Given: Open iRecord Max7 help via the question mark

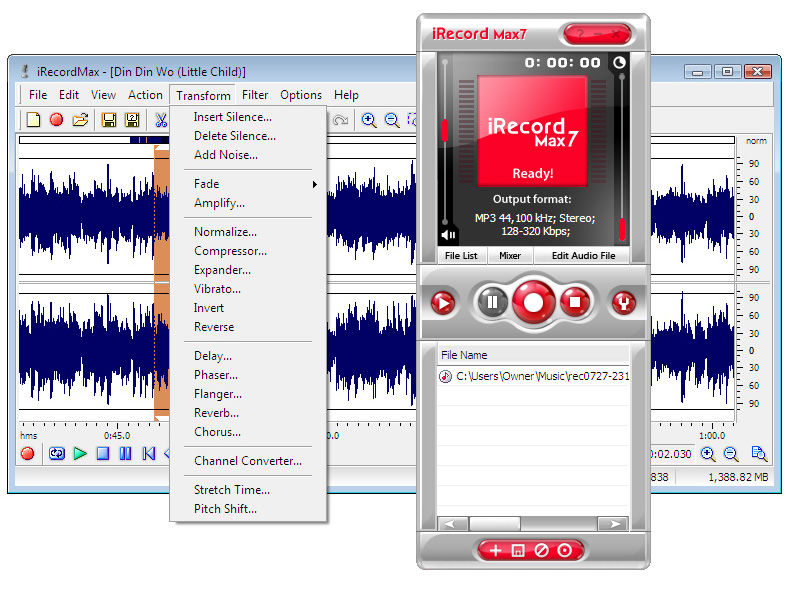Looking at the screenshot, I should point(580,34).
